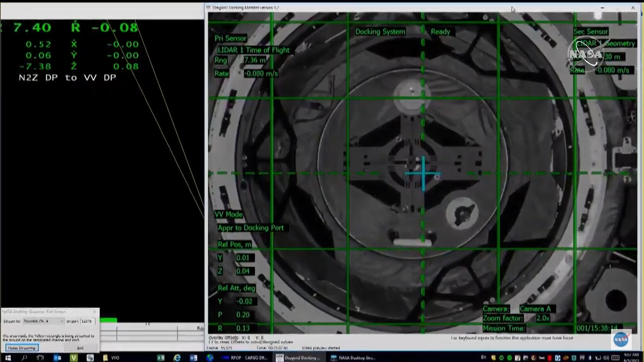This screenshot has width=644, height=362.
Task: Switch to NASA Desktop Streamer taskbar item
Action: click(354, 358)
